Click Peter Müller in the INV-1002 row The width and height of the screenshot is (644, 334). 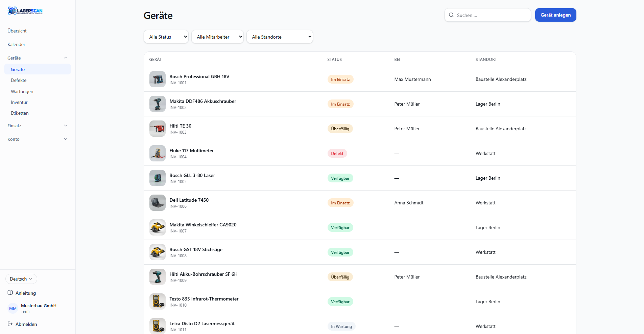pos(407,104)
